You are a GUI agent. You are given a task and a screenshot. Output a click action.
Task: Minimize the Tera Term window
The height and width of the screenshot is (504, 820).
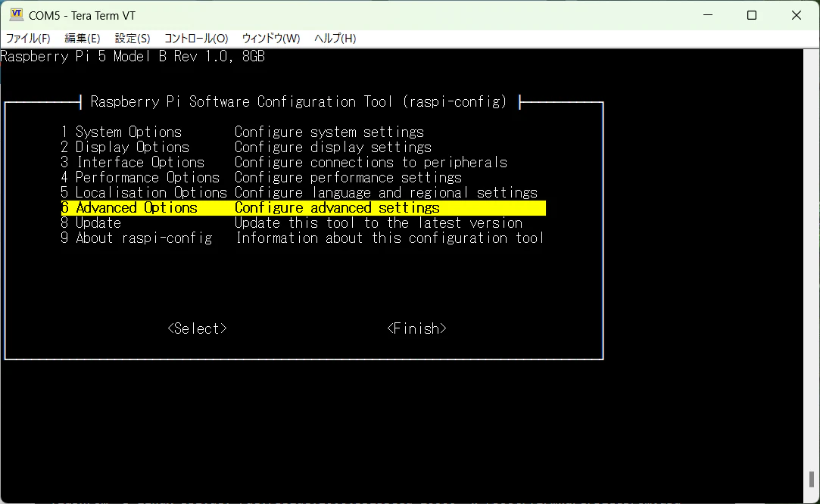[x=708, y=15]
